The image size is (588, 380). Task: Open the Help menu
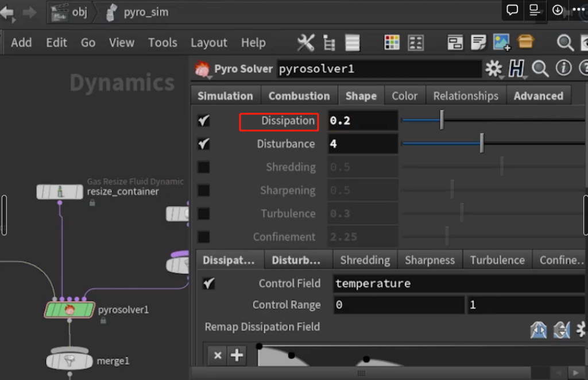coord(253,43)
